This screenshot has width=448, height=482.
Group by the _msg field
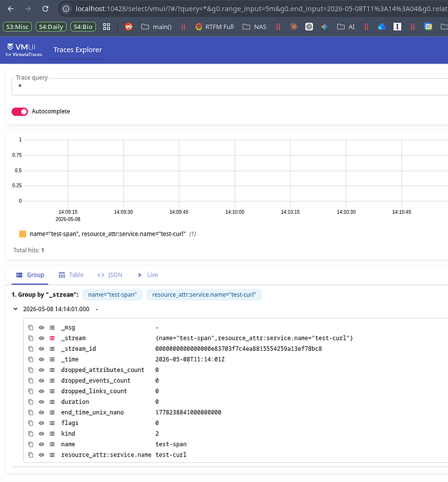(52, 328)
